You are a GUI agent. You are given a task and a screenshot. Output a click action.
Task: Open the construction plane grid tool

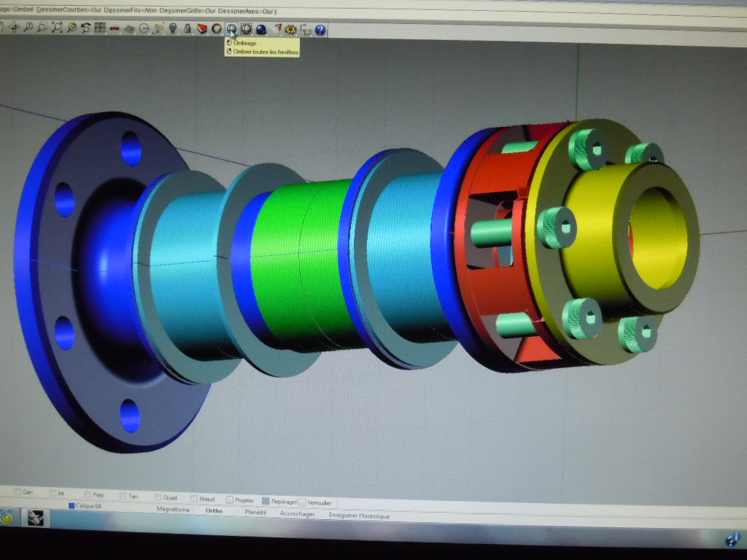(x=129, y=28)
